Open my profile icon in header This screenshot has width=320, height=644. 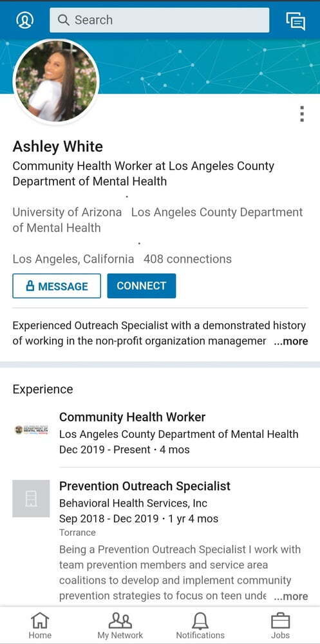[x=24, y=20]
